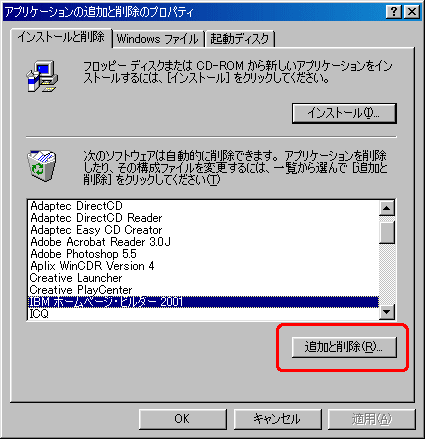Click the help question mark button

click(394, 12)
